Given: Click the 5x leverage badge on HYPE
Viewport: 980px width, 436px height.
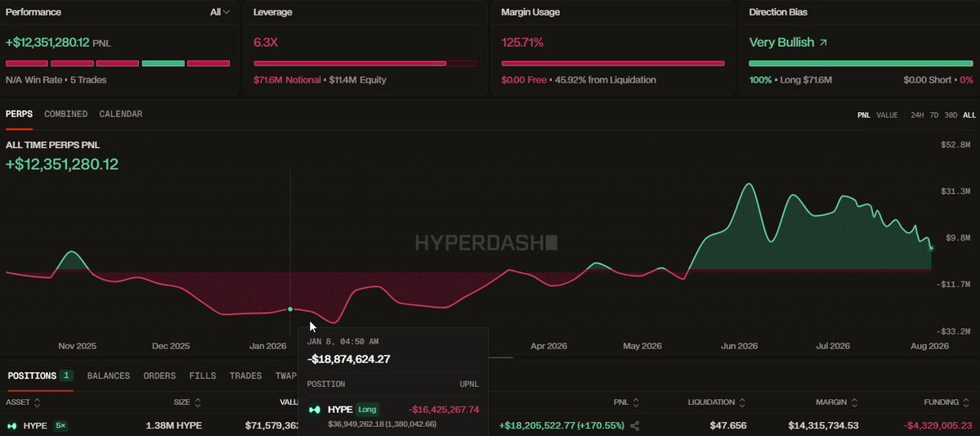Looking at the screenshot, I should click(60, 426).
